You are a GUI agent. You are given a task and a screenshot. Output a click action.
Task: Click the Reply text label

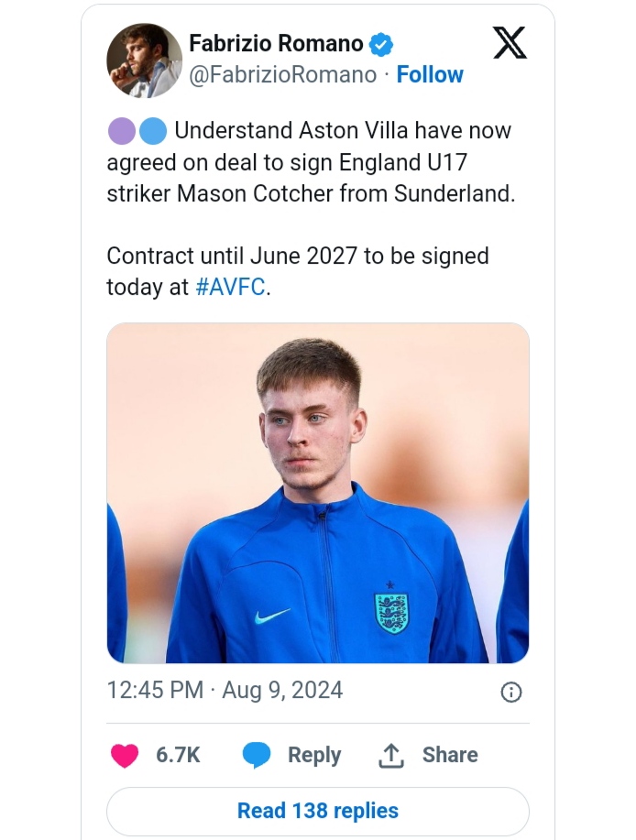click(x=314, y=755)
